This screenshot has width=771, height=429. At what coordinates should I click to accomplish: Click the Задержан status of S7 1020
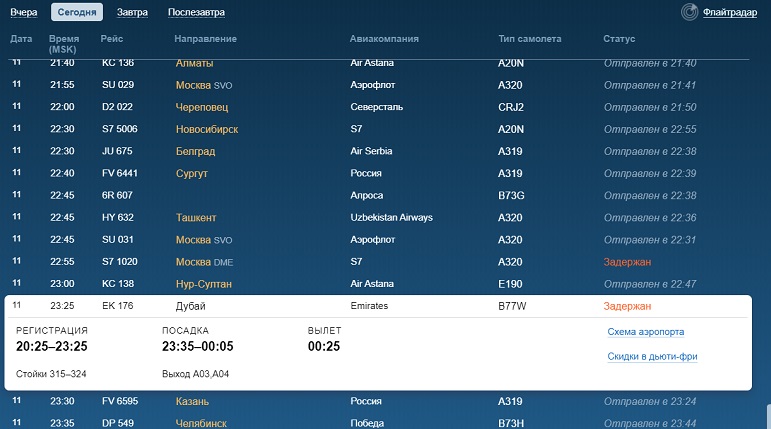point(627,262)
